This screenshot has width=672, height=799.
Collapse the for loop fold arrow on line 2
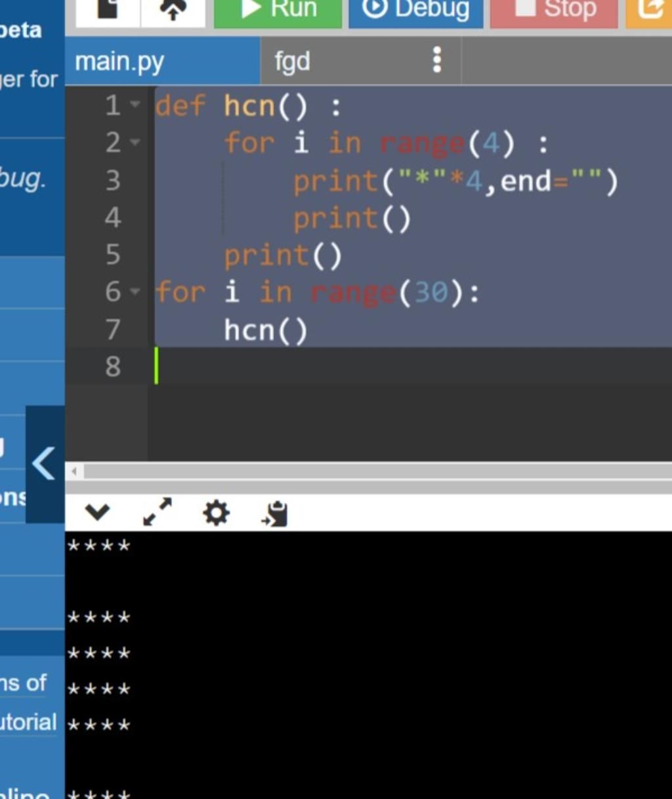click(x=135, y=142)
